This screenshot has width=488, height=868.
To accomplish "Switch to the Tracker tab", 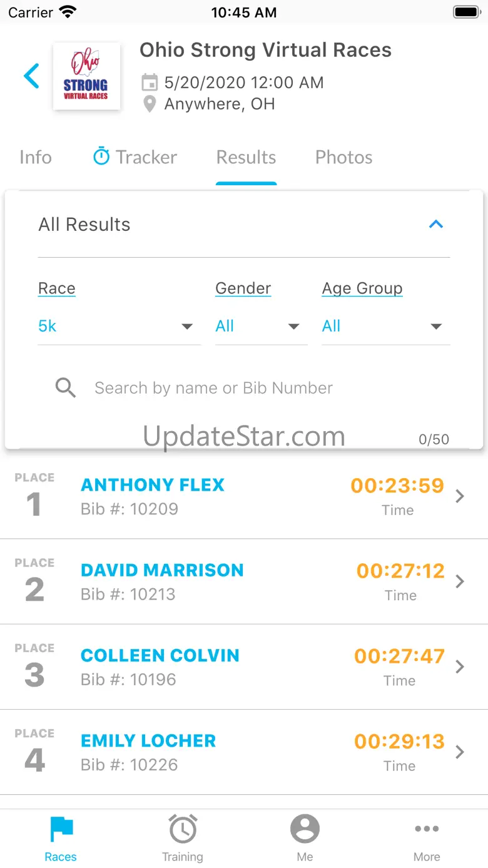I will [x=135, y=157].
